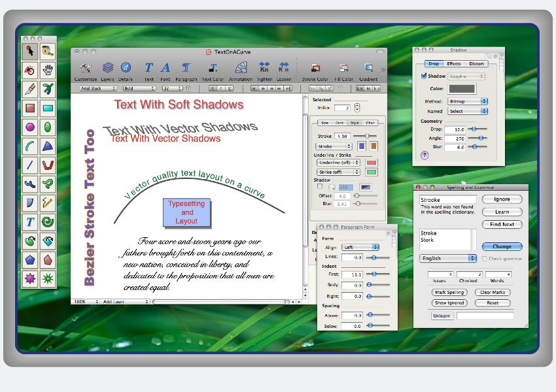Viewport: 556px width, 392px height.
Task: Open the font size 32 dropdown
Action: [172, 89]
